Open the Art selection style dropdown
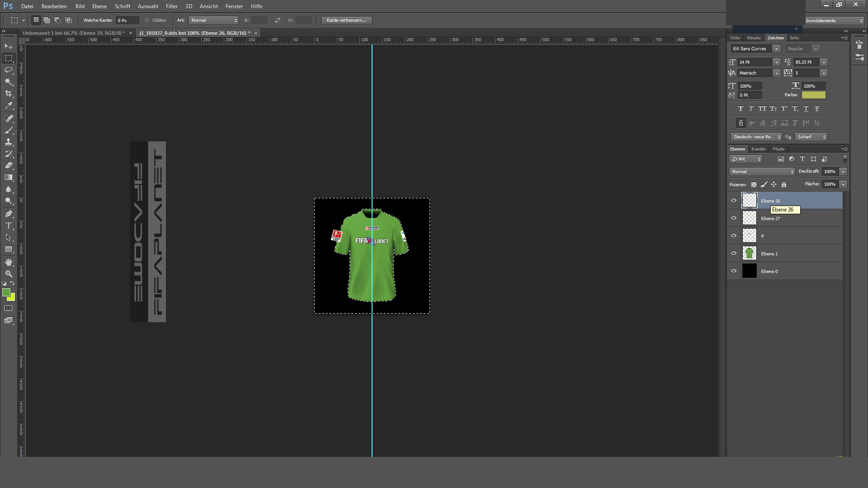This screenshot has height=488, width=868. (x=213, y=20)
